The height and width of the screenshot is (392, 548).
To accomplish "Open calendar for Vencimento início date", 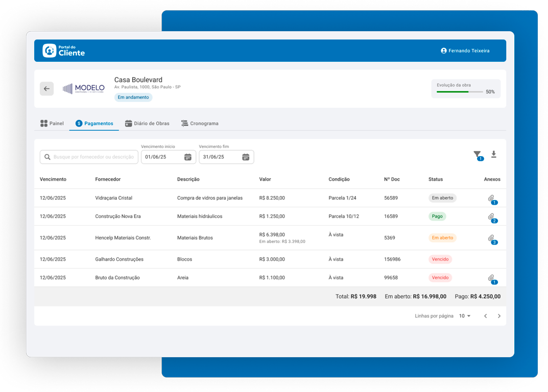I will click(x=188, y=157).
